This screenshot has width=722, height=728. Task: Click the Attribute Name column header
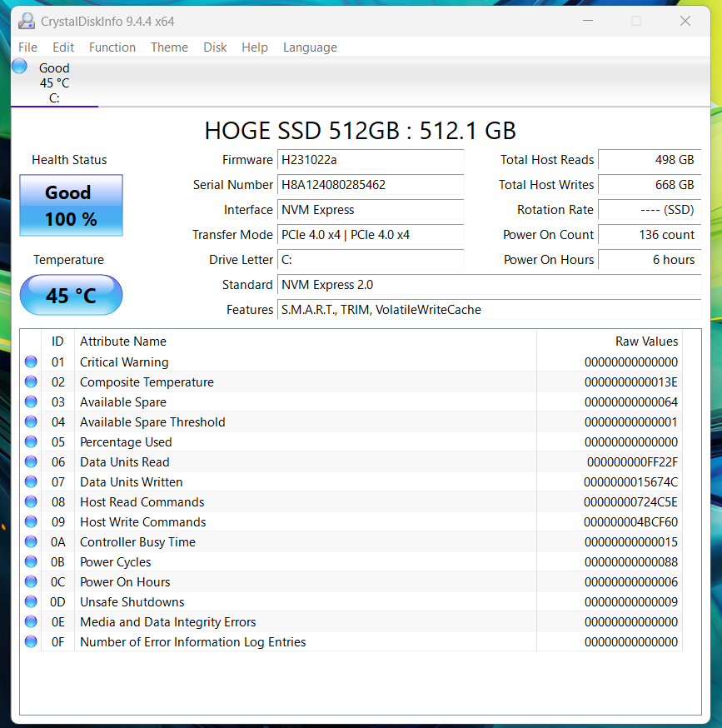pyautogui.click(x=306, y=342)
